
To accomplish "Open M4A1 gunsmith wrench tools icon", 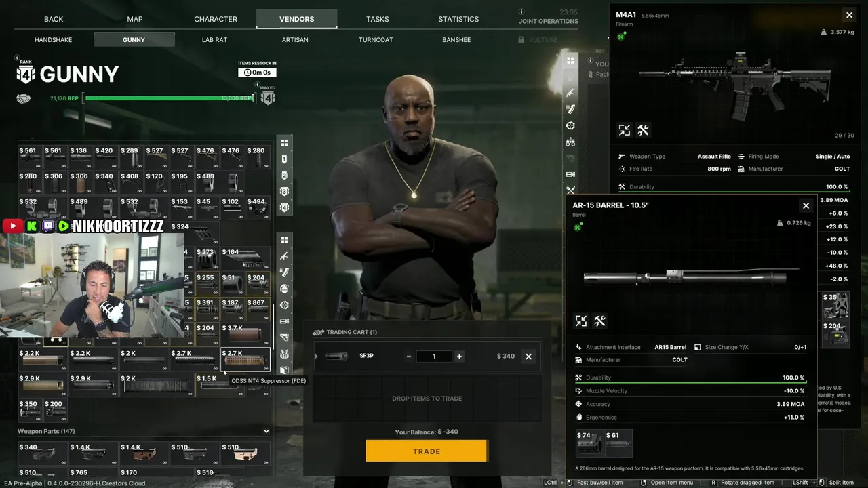I will pyautogui.click(x=643, y=129).
